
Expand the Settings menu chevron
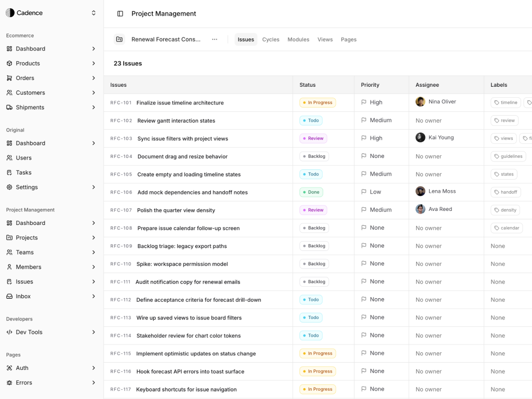click(94, 187)
